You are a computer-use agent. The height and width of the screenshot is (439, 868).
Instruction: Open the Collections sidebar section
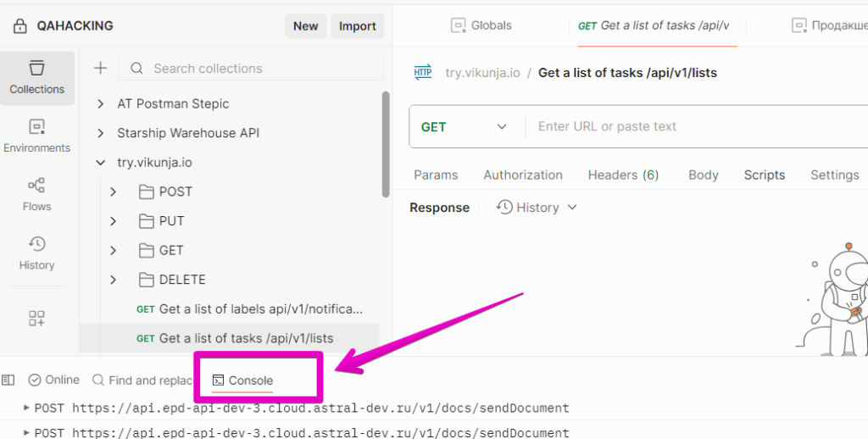click(x=37, y=78)
